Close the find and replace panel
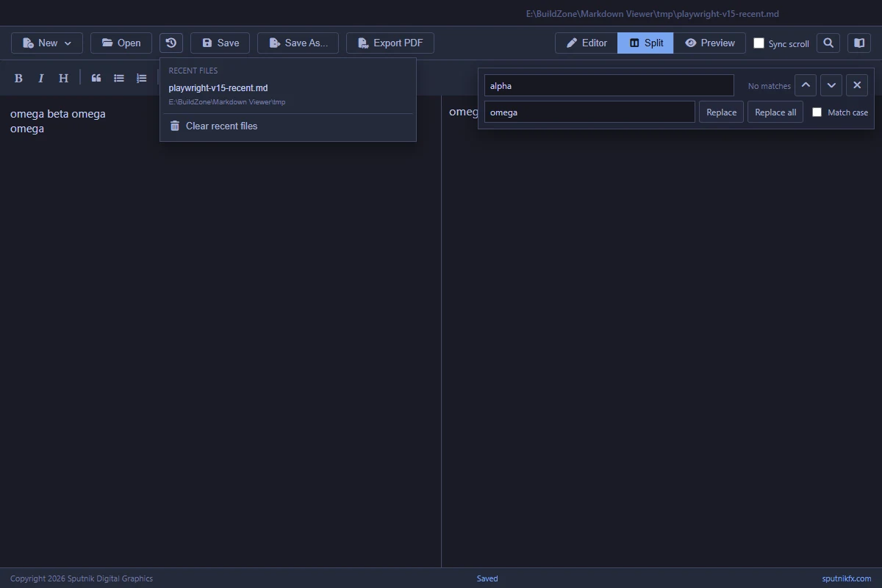This screenshot has width=882, height=588. pos(857,85)
